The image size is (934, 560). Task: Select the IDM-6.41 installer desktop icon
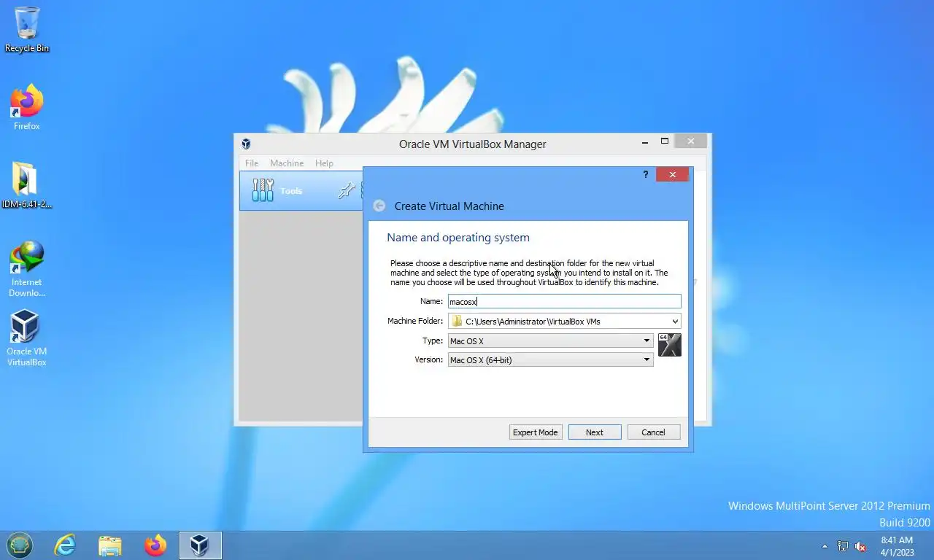27,185
